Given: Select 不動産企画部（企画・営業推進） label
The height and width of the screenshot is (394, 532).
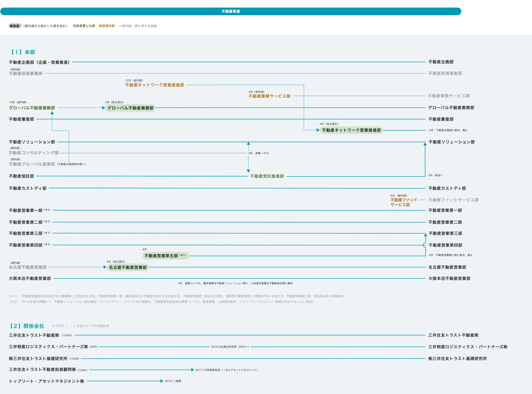Looking at the screenshot, I should 40,62.
